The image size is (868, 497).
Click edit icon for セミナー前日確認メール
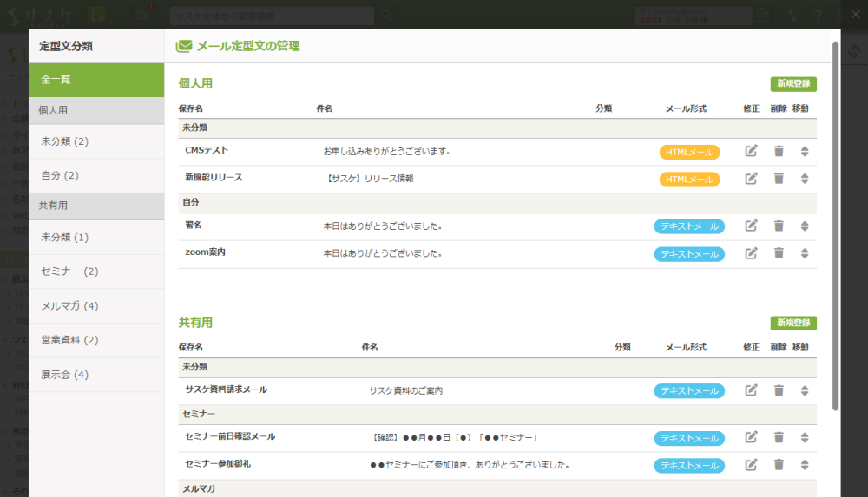[752, 437]
